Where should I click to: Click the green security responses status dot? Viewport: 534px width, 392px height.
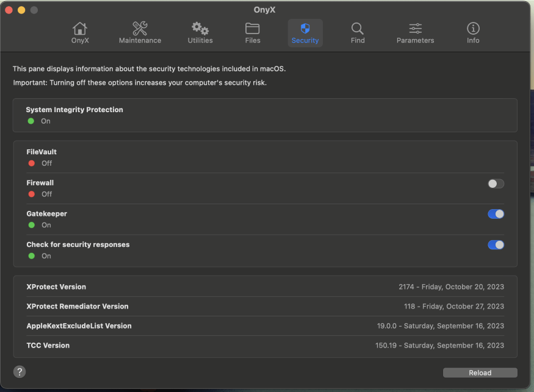pos(32,256)
